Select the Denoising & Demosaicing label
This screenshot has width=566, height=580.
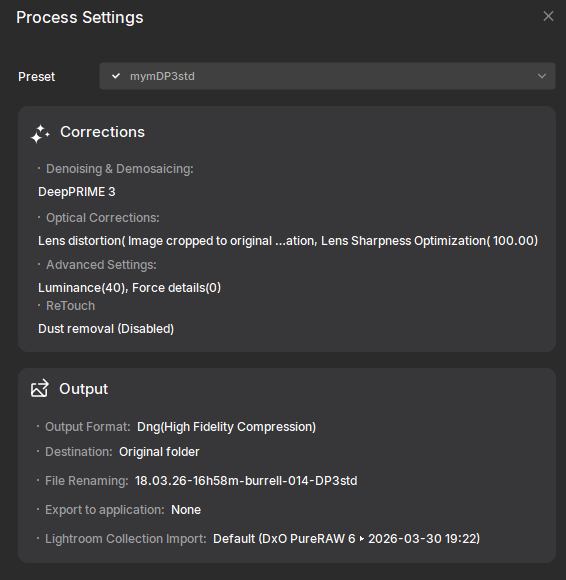(x=119, y=169)
